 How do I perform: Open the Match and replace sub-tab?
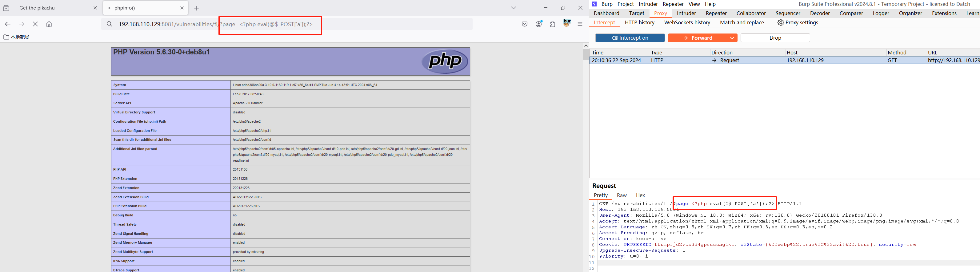click(742, 22)
